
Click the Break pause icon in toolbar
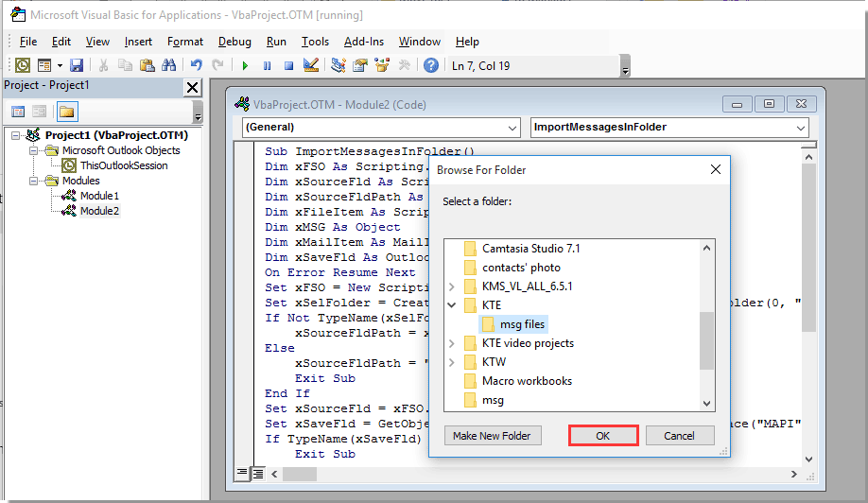(x=267, y=65)
